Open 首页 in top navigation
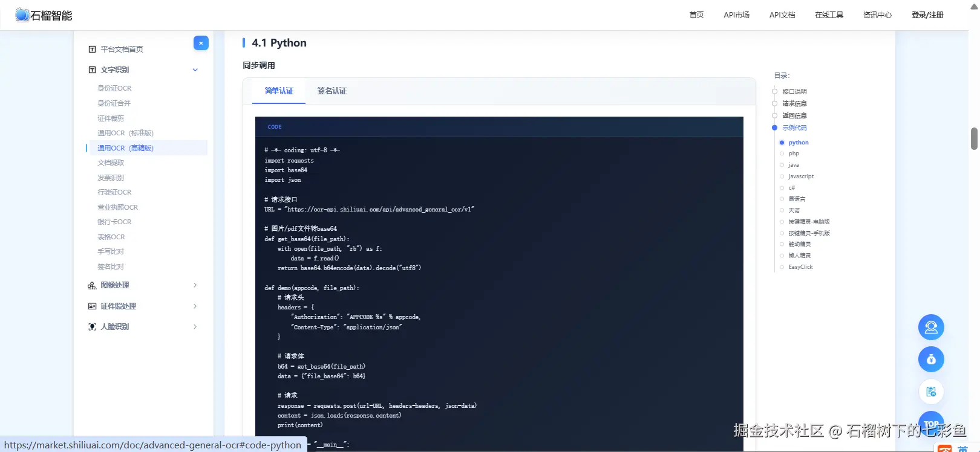Viewport: 980px width, 452px height. tap(696, 15)
